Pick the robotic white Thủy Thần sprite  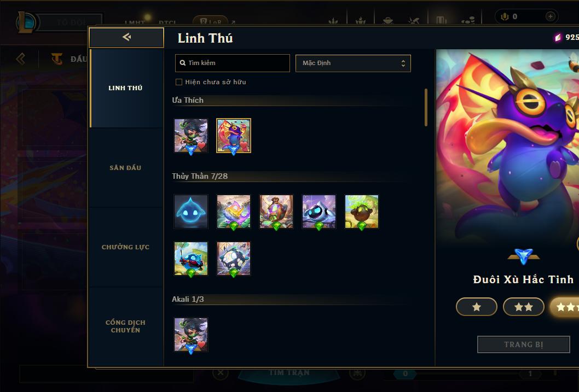point(319,212)
